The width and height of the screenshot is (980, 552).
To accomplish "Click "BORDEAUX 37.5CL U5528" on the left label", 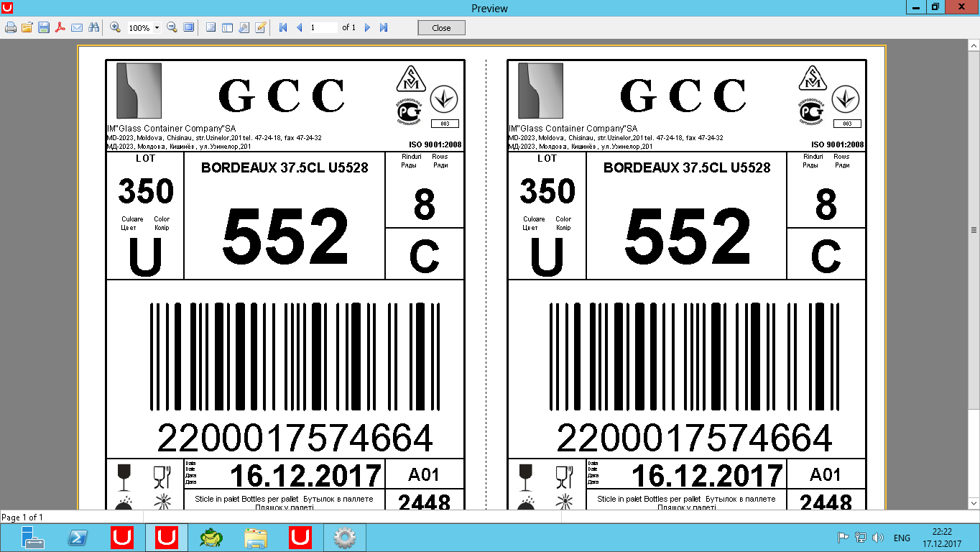I will [x=285, y=167].
